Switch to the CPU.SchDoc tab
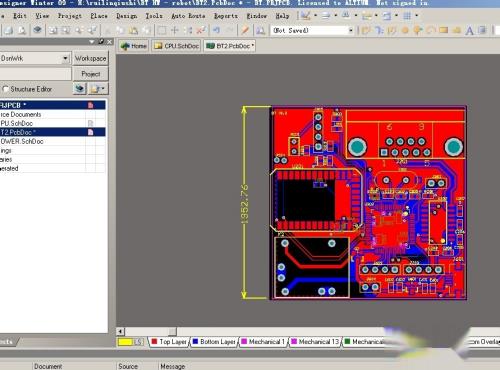 point(177,46)
